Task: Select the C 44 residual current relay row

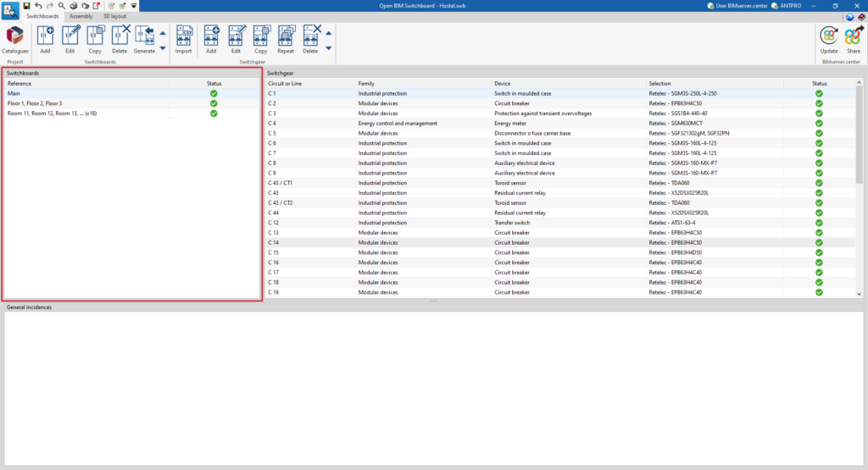Action: pos(560,213)
